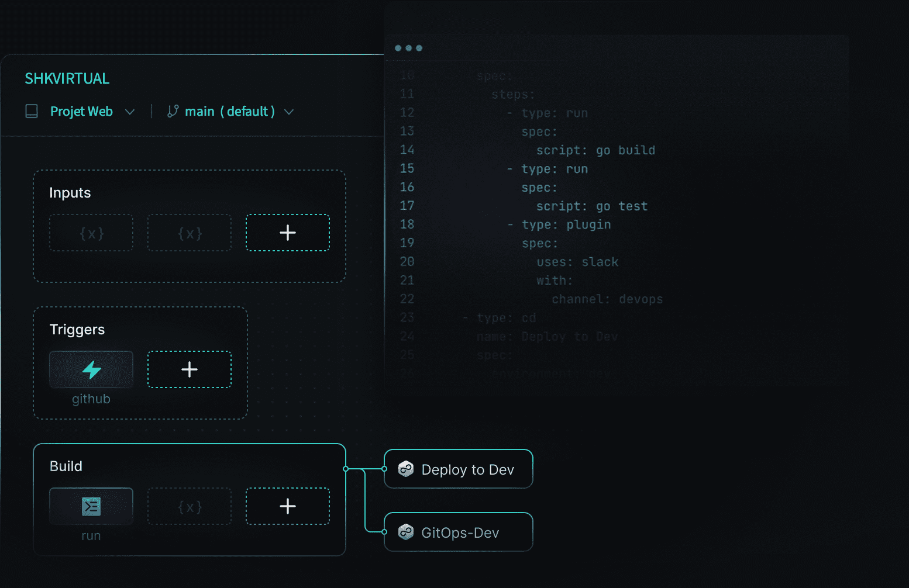Click the github trigger lightning icon

(91, 369)
